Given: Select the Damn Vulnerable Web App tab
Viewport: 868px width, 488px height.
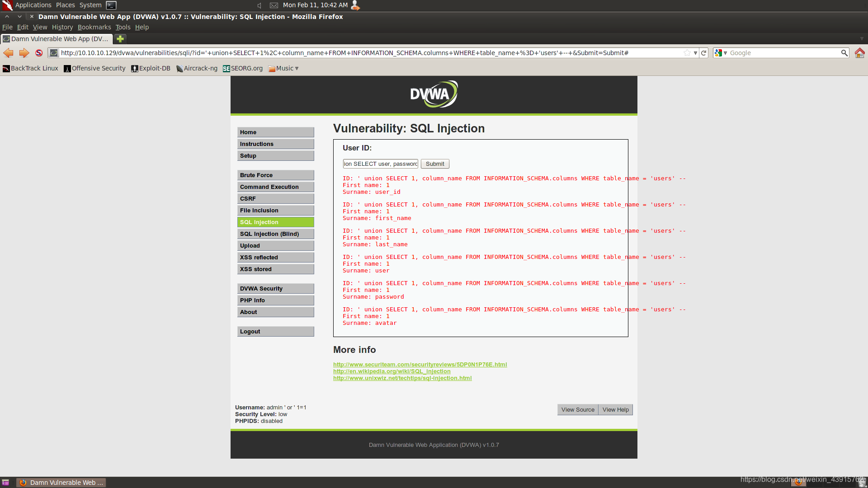Looking at the screenshot, I should (57, 39).
